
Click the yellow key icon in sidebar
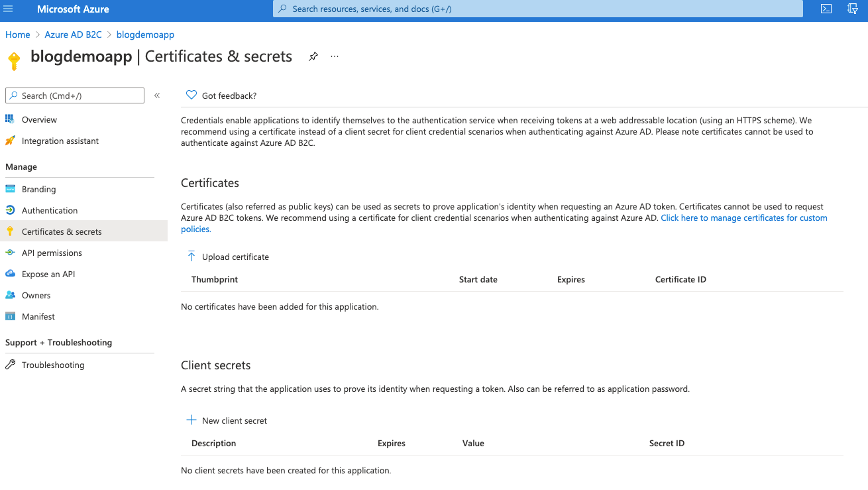[x=10, y=231]
